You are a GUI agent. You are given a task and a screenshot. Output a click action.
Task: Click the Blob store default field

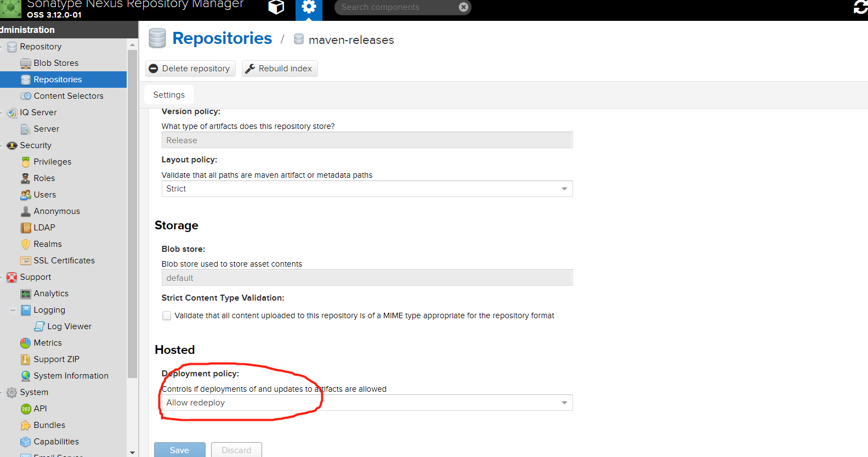click(x=367, y=278)
